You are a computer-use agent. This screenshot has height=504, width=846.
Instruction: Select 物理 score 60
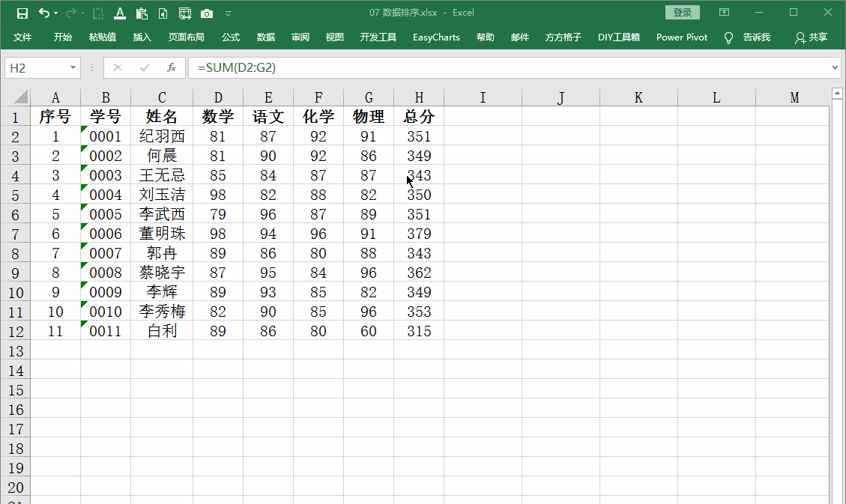(369, 330)
